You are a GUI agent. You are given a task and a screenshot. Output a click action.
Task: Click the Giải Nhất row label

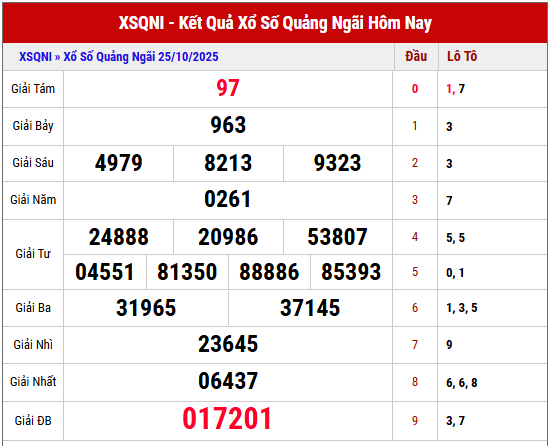coord(33,382)
